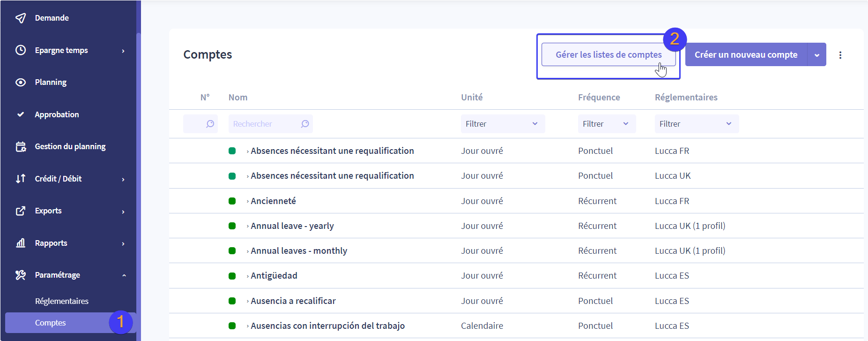The width and height of the screenshot is (868, 341).
Task: Open the dropdown arrow beside Créer un nouveau compte
Action: coord(817,55)
